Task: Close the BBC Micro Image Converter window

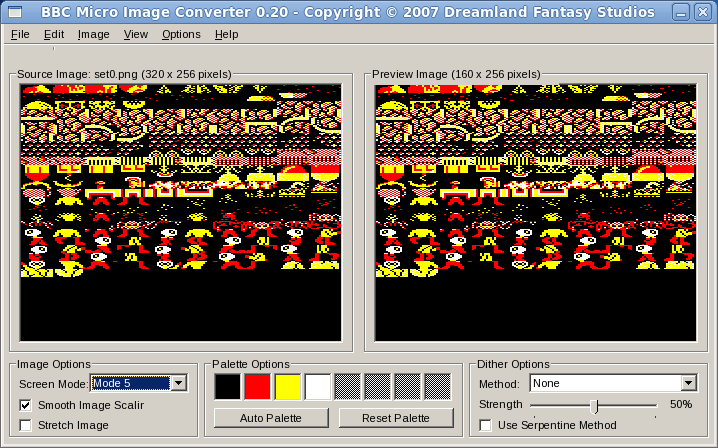Action: click(x=702, y=12)
